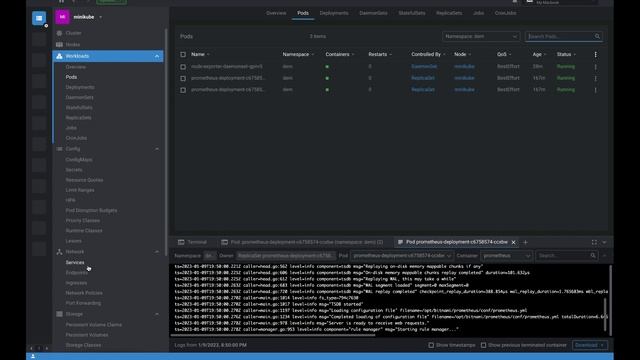
Task: Open the catalog hotbar icon
Action: tap(39, 18)
